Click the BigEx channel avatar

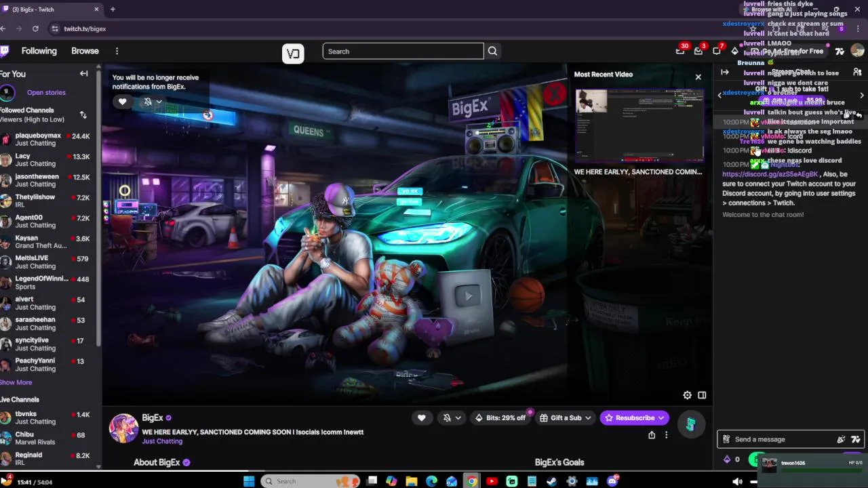[123, 428]
